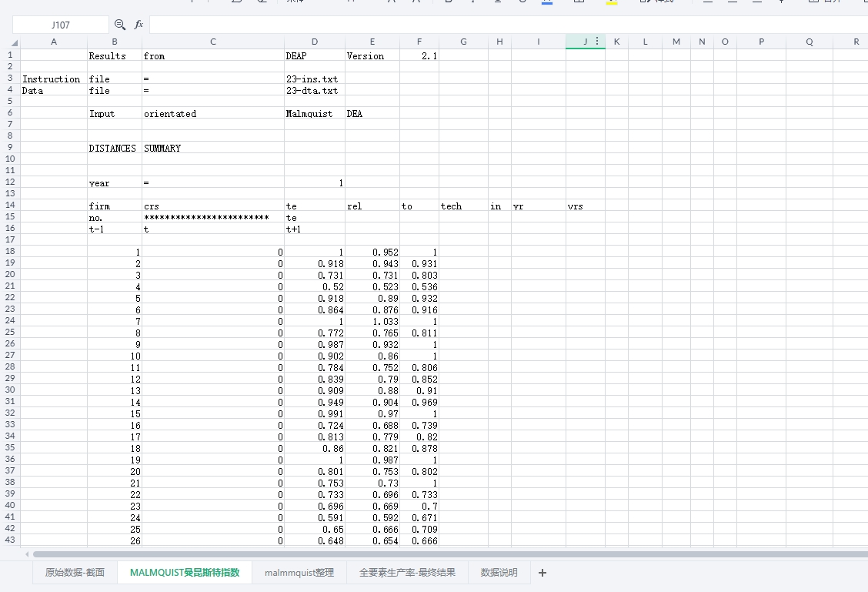
Task: Click the cell '23-dta.txt'
Action: [315, 90]
